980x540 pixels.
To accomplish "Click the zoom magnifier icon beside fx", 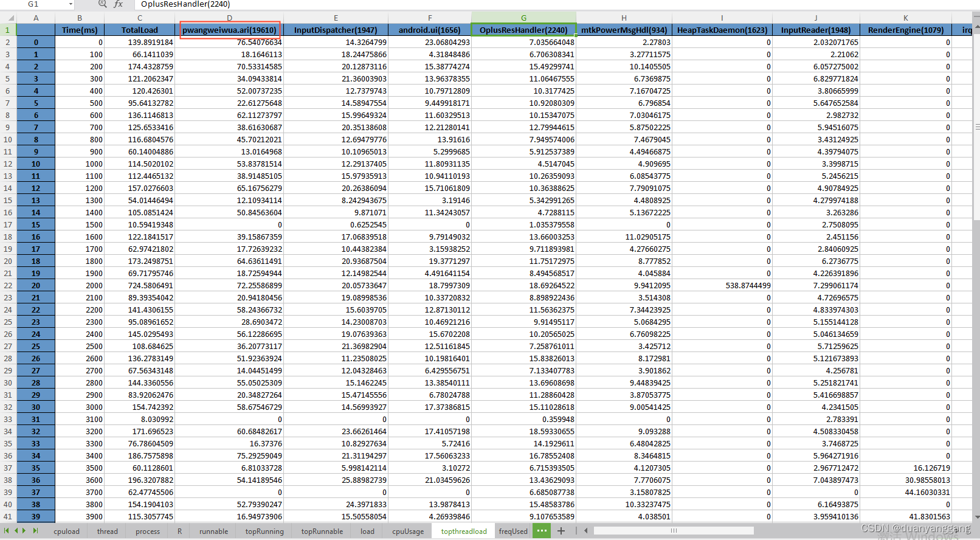I will pyautogui.click(x=103, y=4).
